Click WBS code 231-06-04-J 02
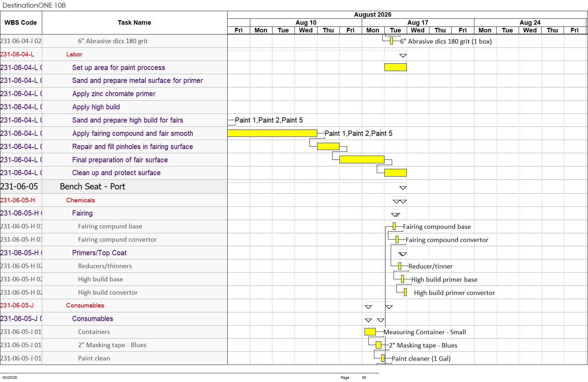Image resolution: width=588 pixels, height=382 pixels. pyautogui.click(x=21, y=41)
